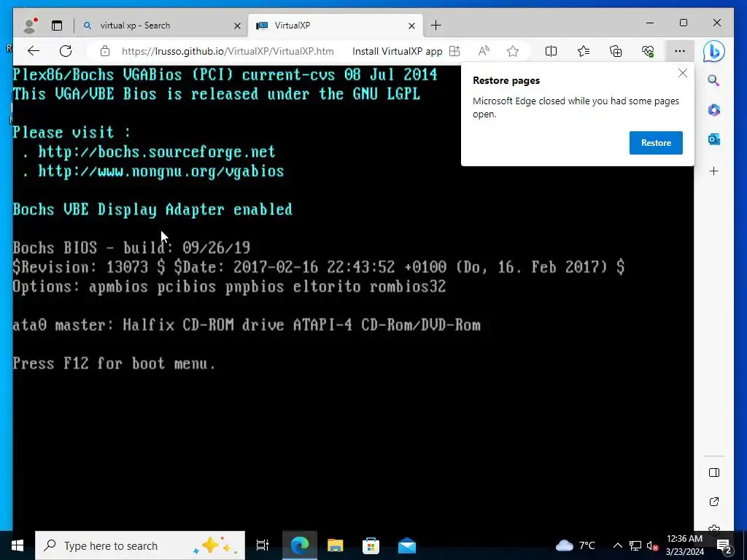This screenshot has height=560, width=747.
Task: Open the weather widget showing 7°C
Action: pyautogui.click(x=575, y=545)
